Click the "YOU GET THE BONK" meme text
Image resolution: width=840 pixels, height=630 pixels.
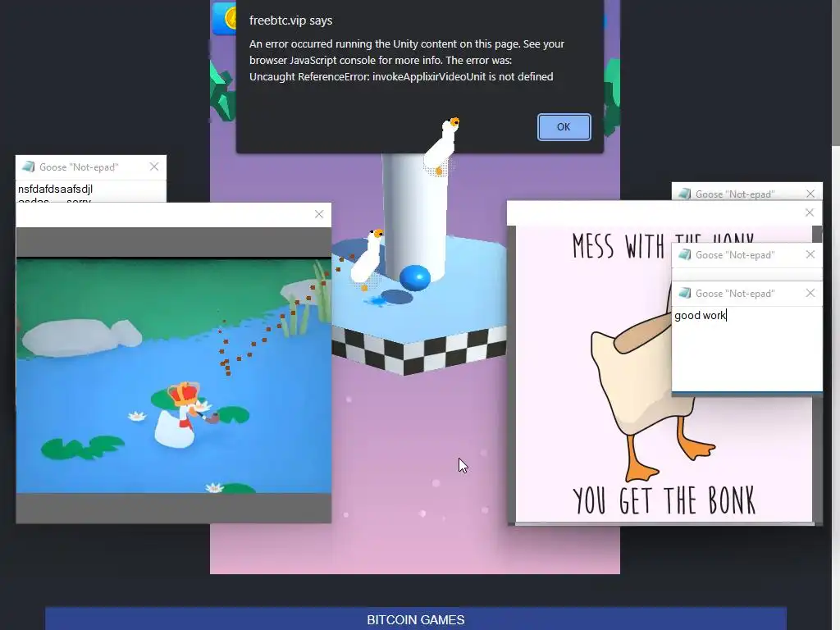click(664, 501)
